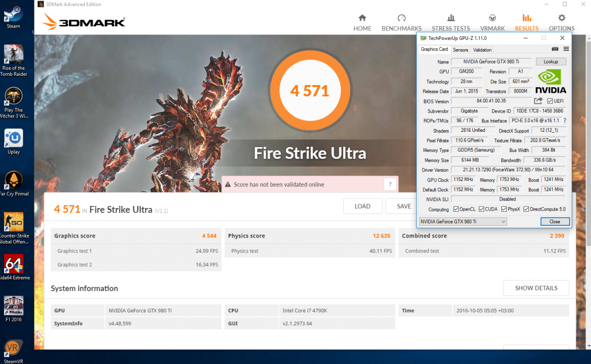Click SystemInfo version v4.48.599

point(120,324)
